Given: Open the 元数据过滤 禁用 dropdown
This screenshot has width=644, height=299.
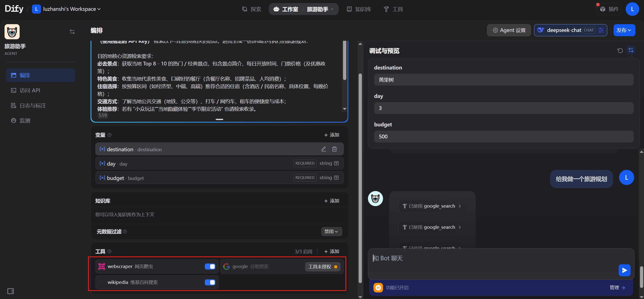Looking at the screenshot, I should tap(331, 231).
